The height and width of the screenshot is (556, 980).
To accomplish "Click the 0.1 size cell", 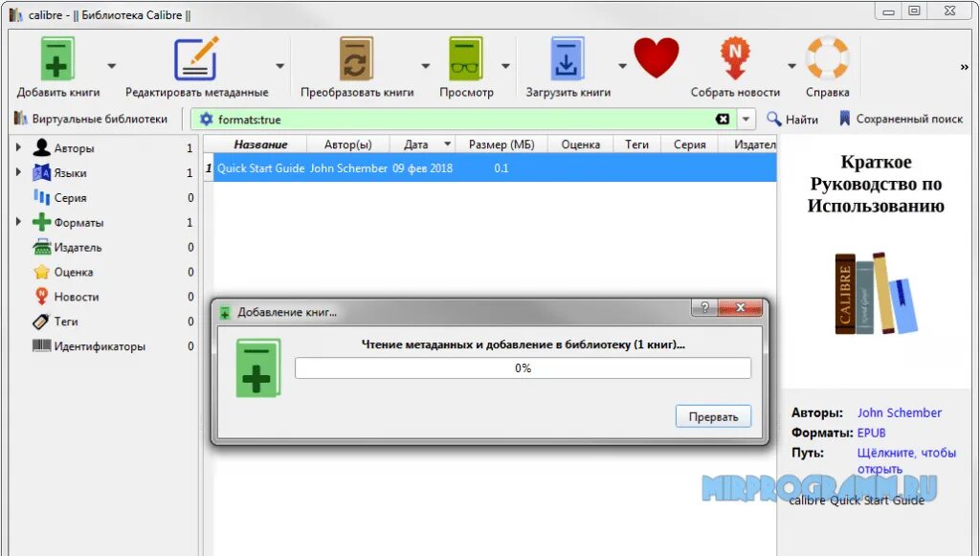I will pos(501,168).
